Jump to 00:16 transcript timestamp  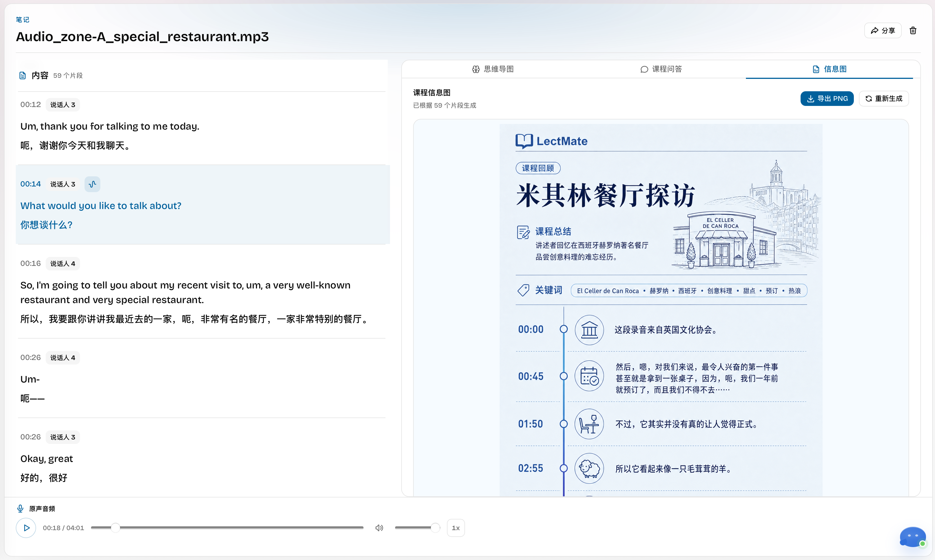tap(31, 263)
